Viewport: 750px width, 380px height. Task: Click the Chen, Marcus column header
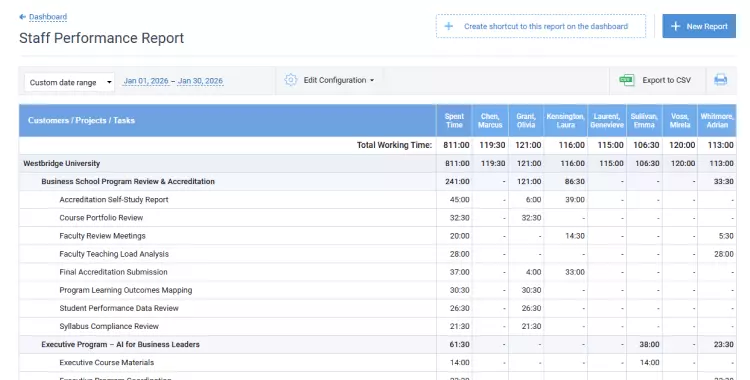(x=490, y=120)
